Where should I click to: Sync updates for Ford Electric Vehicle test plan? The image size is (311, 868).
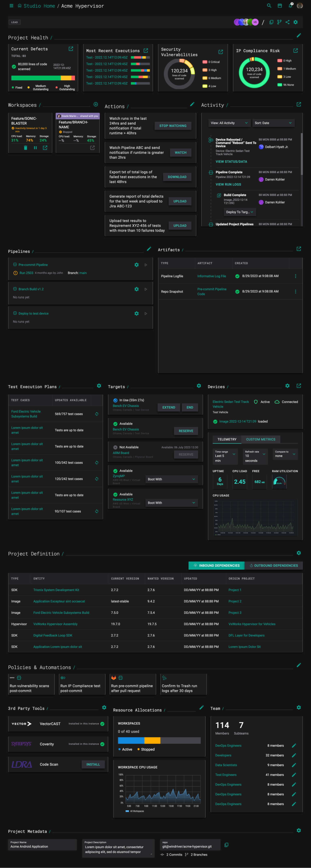97,414
